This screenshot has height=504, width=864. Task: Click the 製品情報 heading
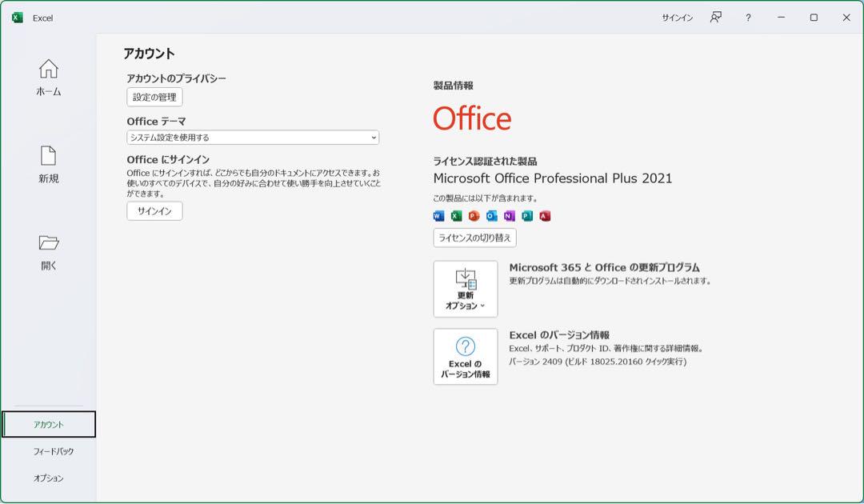pos(454,86)
